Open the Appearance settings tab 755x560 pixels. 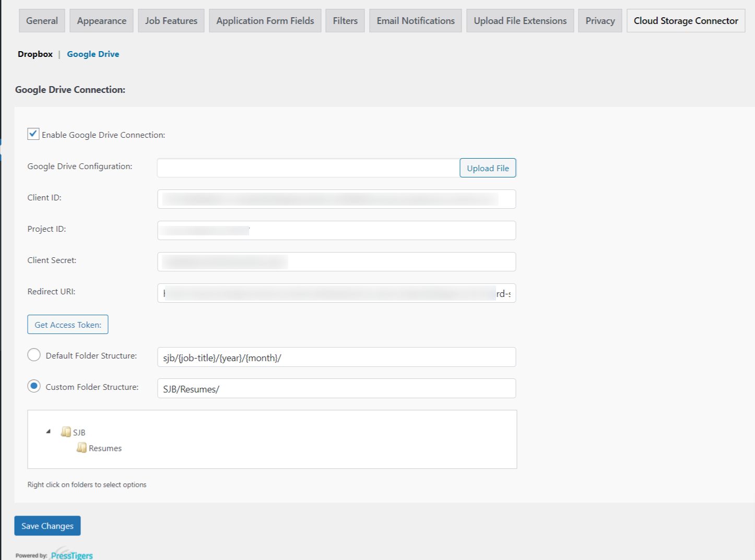[x=101, y=20]
